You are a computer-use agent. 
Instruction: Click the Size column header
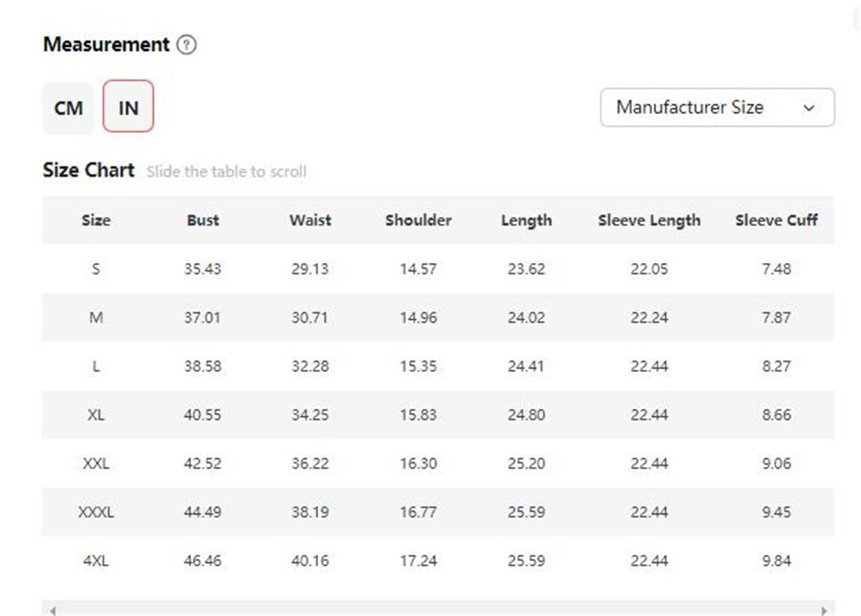click(x=96, y=220)
